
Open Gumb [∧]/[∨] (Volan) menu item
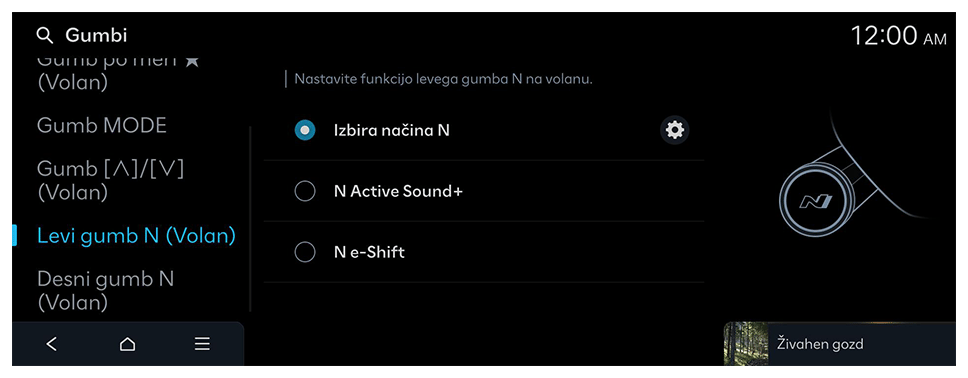coord(110,181)
